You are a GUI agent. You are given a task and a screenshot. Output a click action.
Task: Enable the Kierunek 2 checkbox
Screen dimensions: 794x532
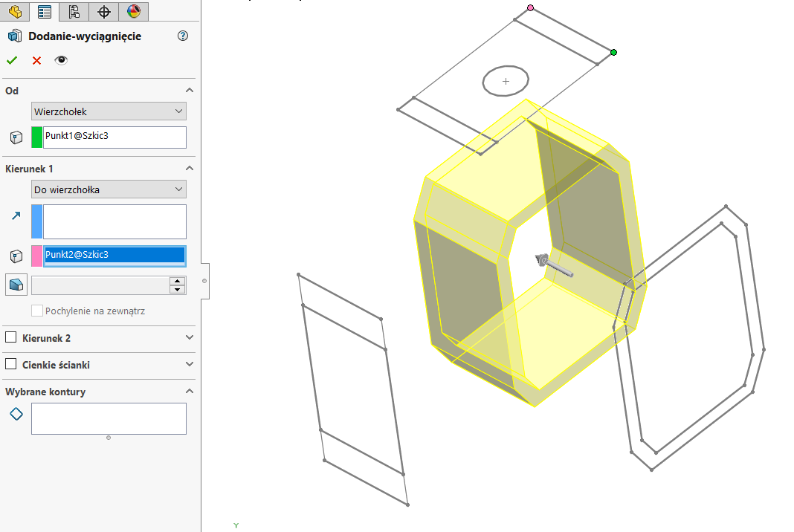(x=11, y=338)
